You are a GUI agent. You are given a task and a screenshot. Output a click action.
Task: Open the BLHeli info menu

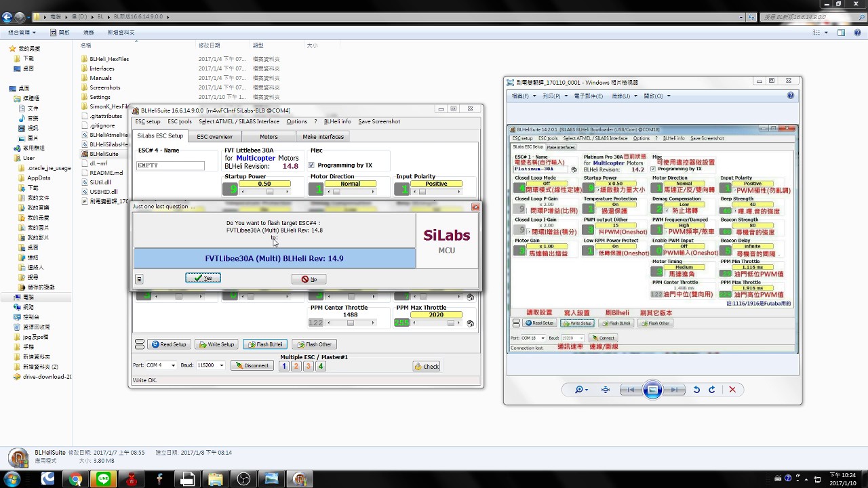click(337, 122)
